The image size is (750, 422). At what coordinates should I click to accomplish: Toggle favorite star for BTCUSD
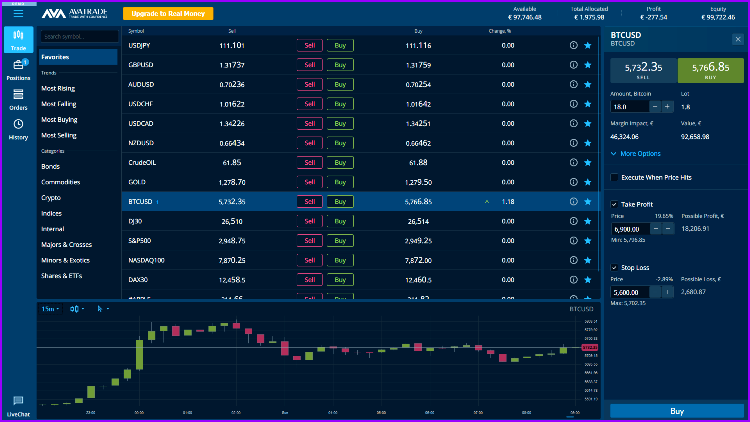coord(588,201)
